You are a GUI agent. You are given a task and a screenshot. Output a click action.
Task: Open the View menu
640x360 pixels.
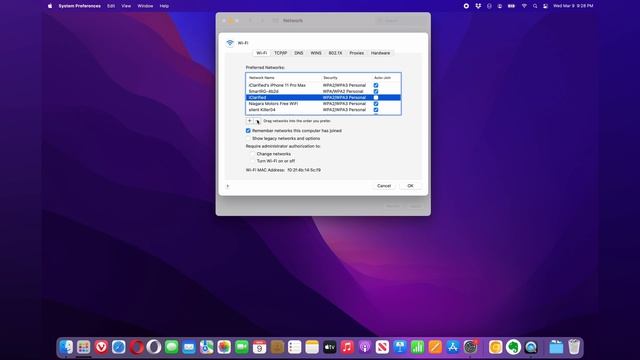[126, 6]
